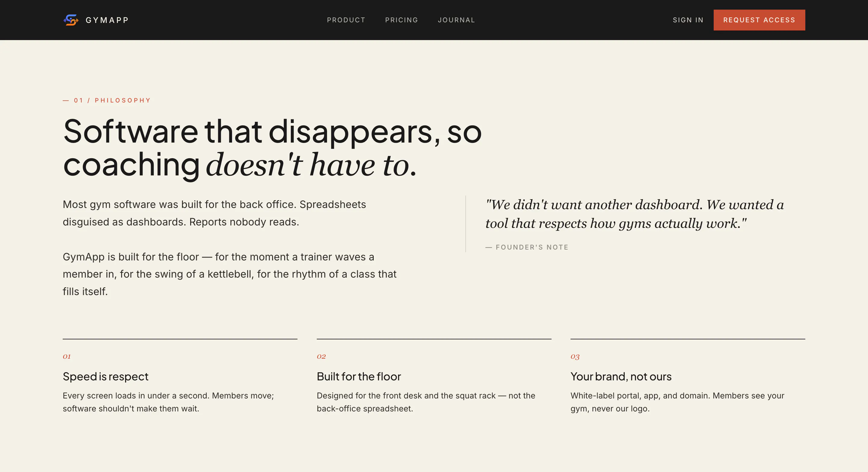Click the "Speed is respect" heading
868x472 pixels.
[x=105, y=376]
